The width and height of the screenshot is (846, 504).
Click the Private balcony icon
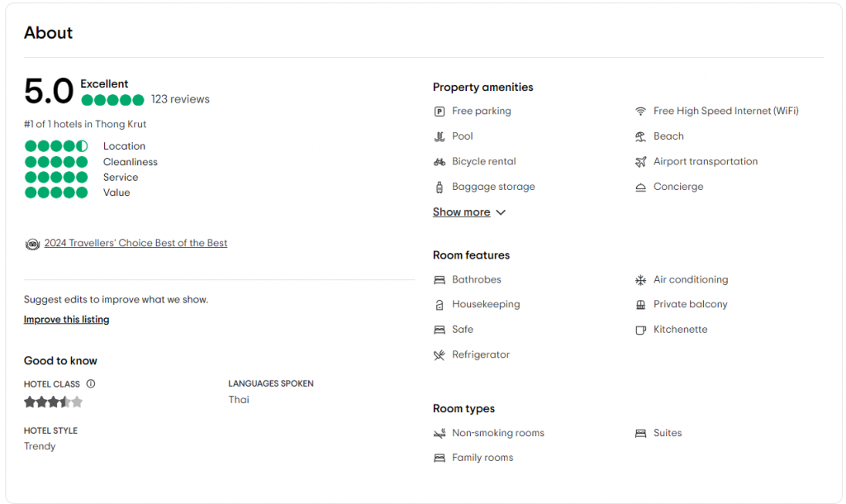(x=640, y=305)
